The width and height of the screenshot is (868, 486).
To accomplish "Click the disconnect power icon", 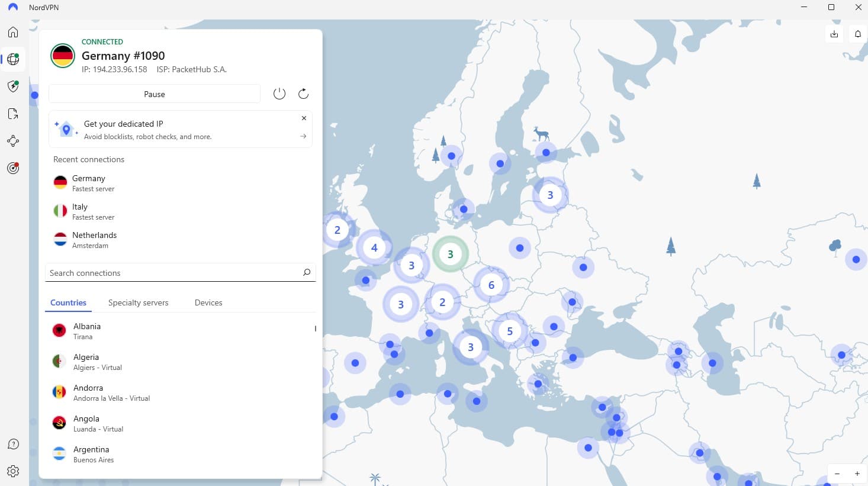I will pos(279,94).
